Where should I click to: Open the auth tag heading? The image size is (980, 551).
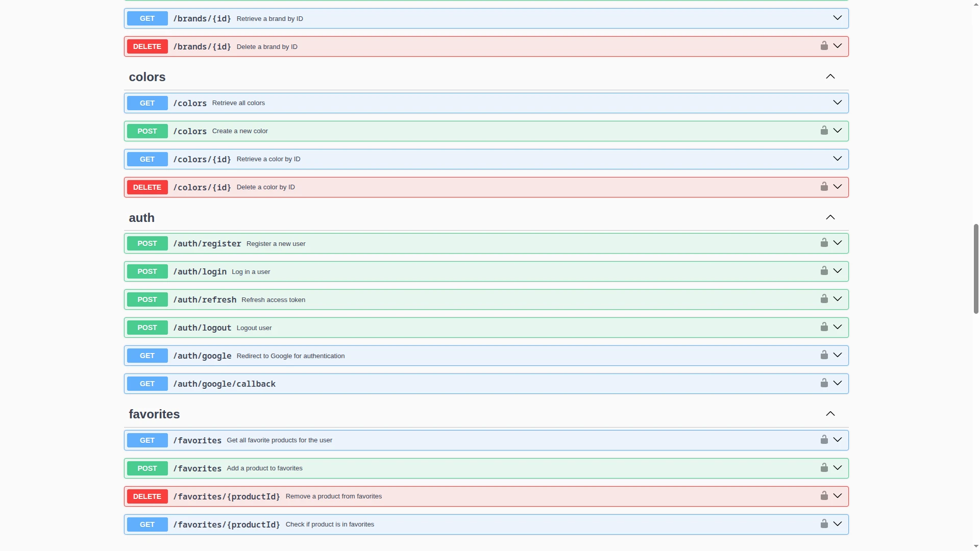coord(141,218)
